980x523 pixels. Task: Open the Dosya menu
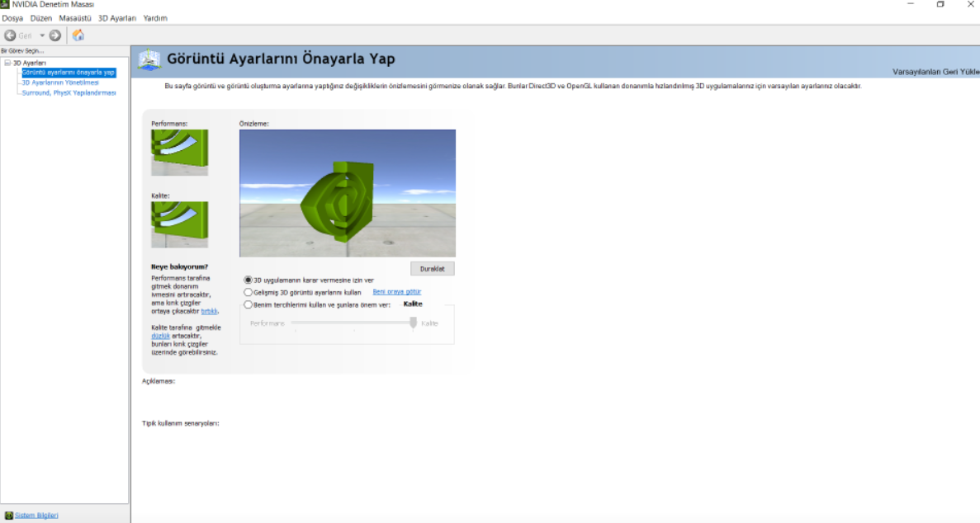click(x=12, y=18)
